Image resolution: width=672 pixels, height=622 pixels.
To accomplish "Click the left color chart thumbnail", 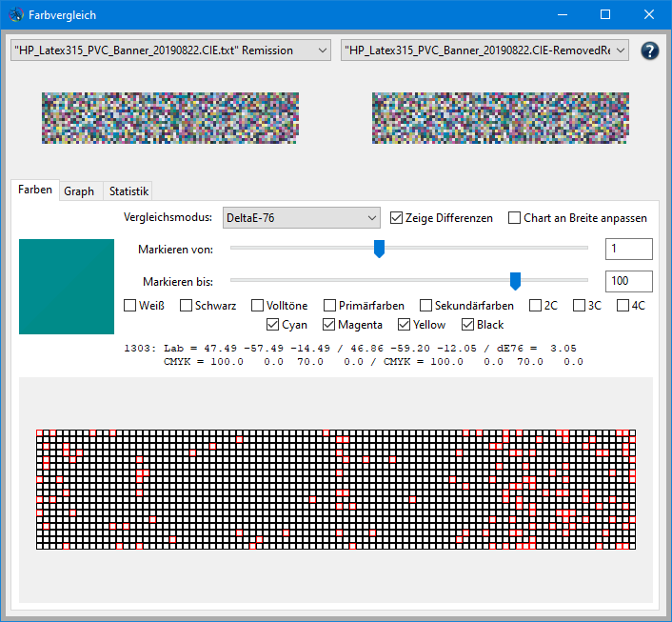I will 170,118.
